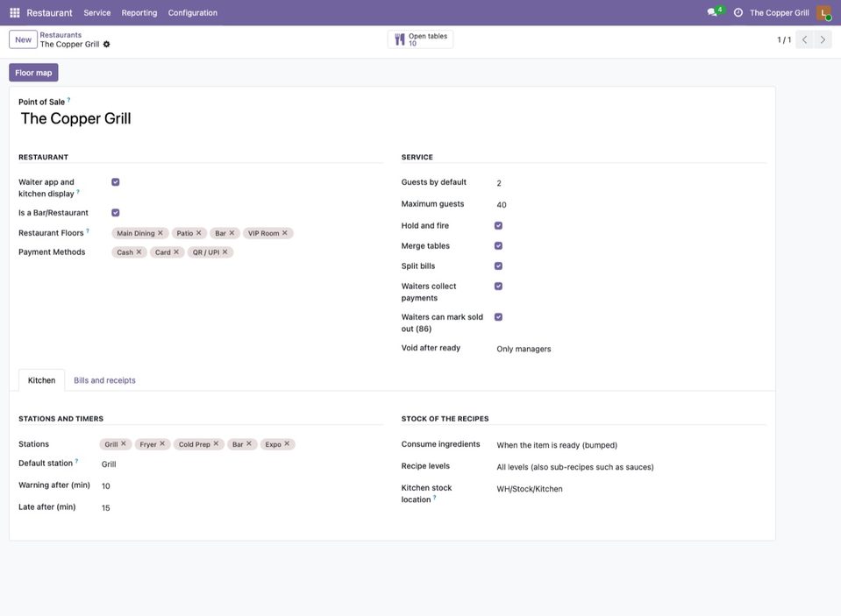
Task: Open the gear actions menu beside record name
Action: pos(106,44)
